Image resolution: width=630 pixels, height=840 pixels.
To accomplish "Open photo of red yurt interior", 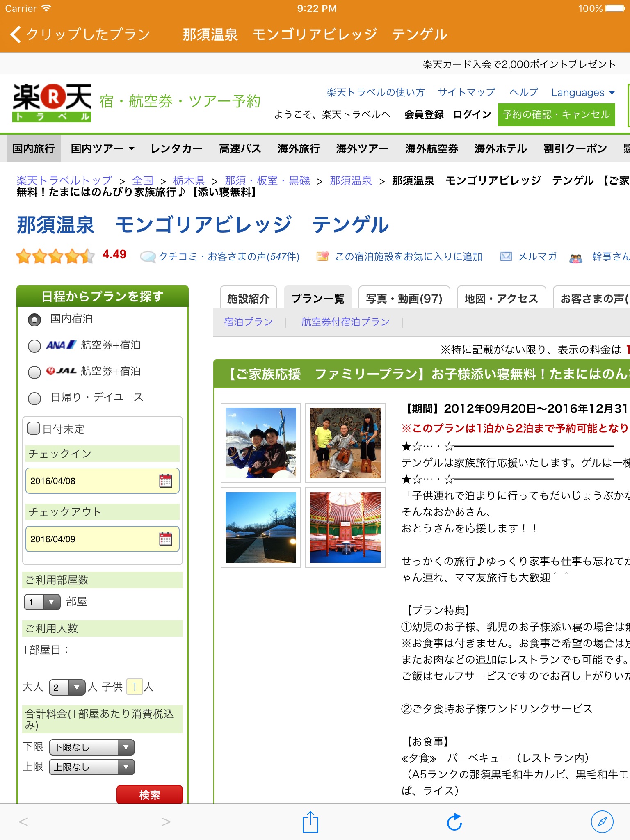I will [x=345, y=527].
